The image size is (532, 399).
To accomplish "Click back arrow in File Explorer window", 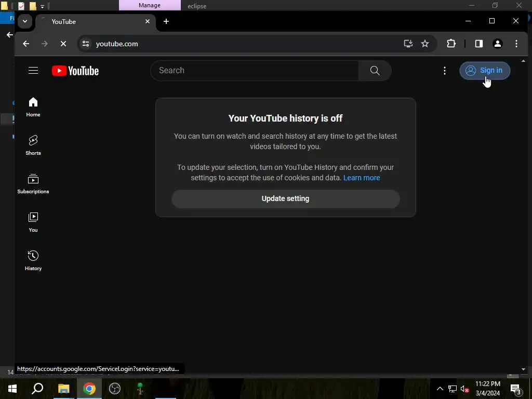I will 9,35.
